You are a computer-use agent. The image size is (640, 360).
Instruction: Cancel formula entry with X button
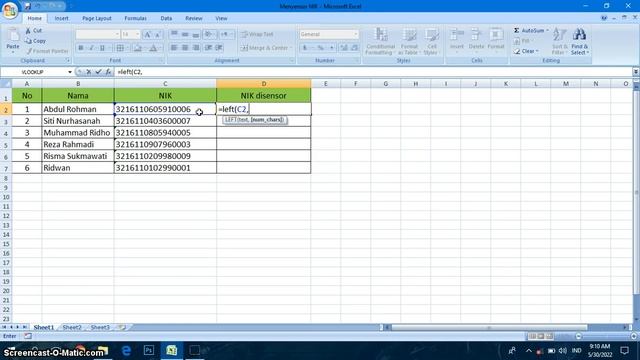pyautogui.click(x=89, y=72)
